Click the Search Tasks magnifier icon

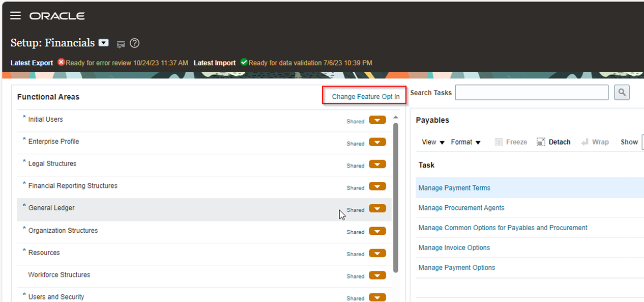[622, 92]
